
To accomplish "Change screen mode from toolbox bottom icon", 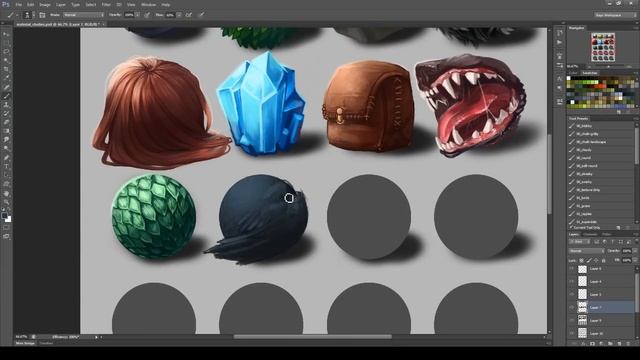I will click(x=6, y=236).
